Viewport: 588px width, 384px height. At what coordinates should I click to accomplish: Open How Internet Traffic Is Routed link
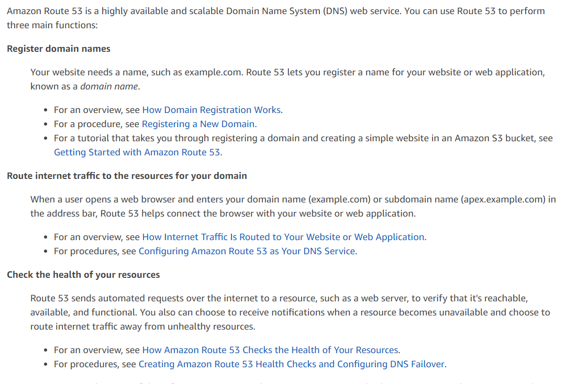(x=283, y=237)
